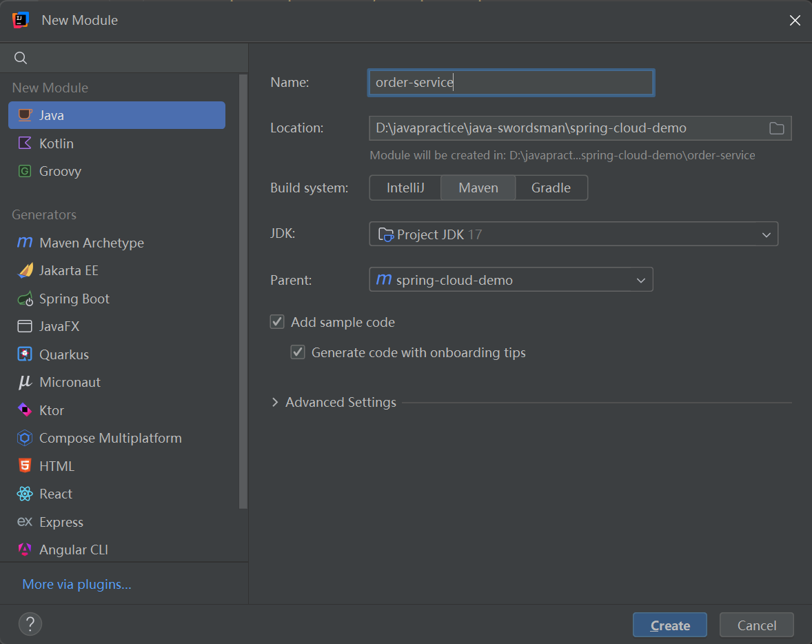Click the Cancel button
The width and height of the screenshot is (812, 644).
click(757, 625)
